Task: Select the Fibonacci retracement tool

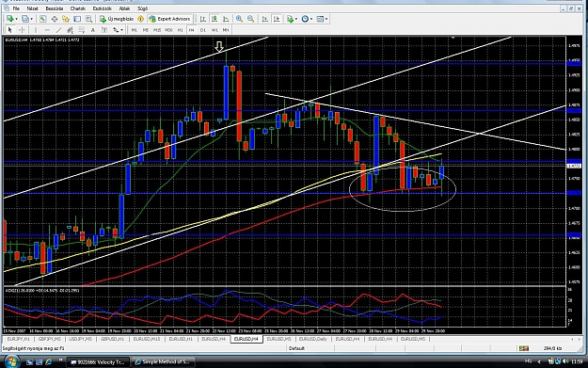Action: (81, 29)
